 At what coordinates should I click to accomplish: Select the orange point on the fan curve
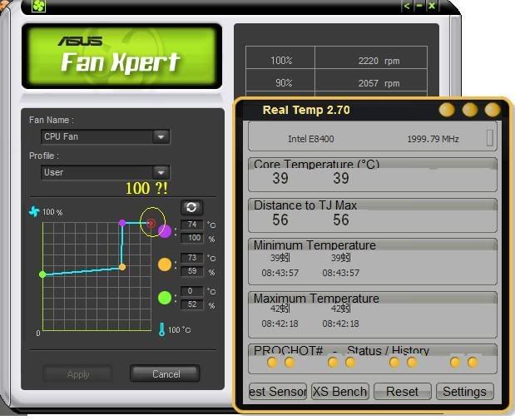point(122,267)
